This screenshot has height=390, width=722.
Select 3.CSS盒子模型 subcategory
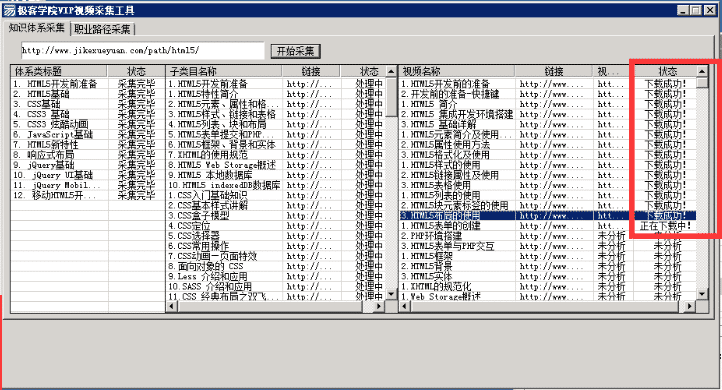coord(276,215)
